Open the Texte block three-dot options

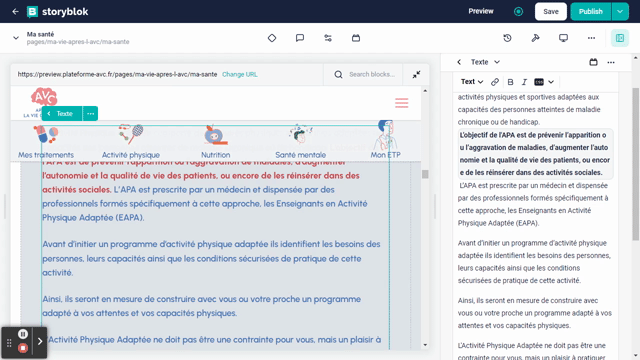click(x=90, y=113)
